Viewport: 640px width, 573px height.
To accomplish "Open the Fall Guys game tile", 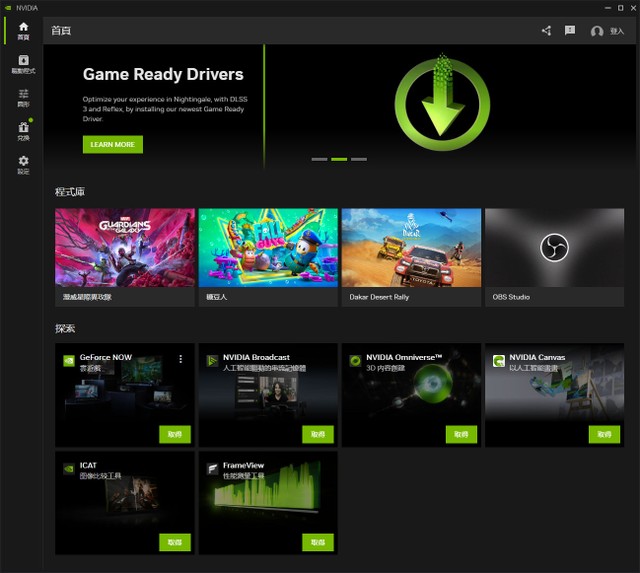I will click(x=268, y=257).
